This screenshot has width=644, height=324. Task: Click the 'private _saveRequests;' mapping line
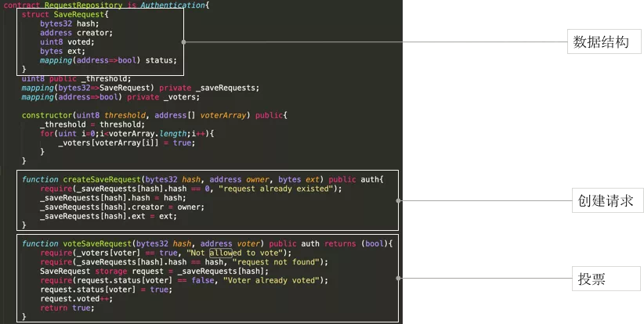click(140, 88)
